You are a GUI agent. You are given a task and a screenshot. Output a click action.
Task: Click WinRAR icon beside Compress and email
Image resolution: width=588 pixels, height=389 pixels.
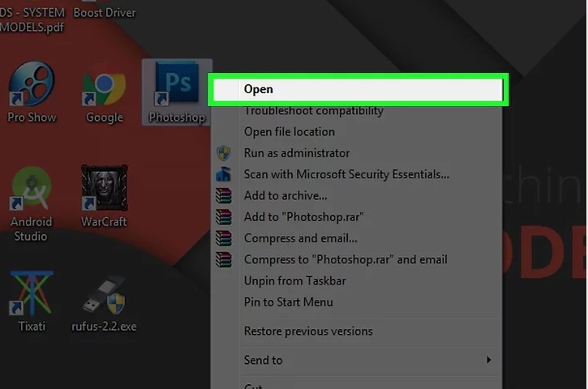(224, 238)
